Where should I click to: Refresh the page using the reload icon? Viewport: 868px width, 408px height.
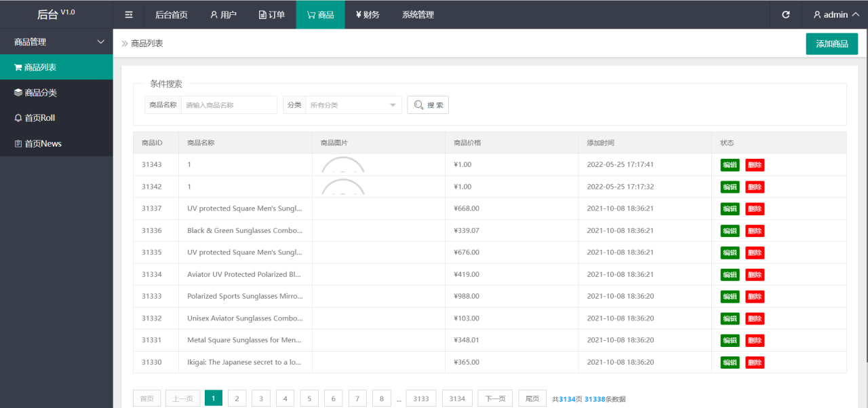coord(785,14)
